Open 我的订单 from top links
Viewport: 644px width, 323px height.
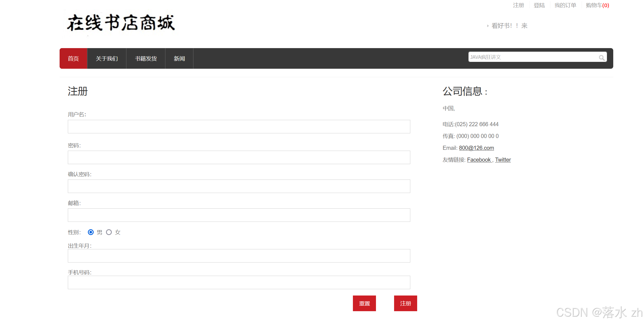pyautogui.click(x=565, y=5)
